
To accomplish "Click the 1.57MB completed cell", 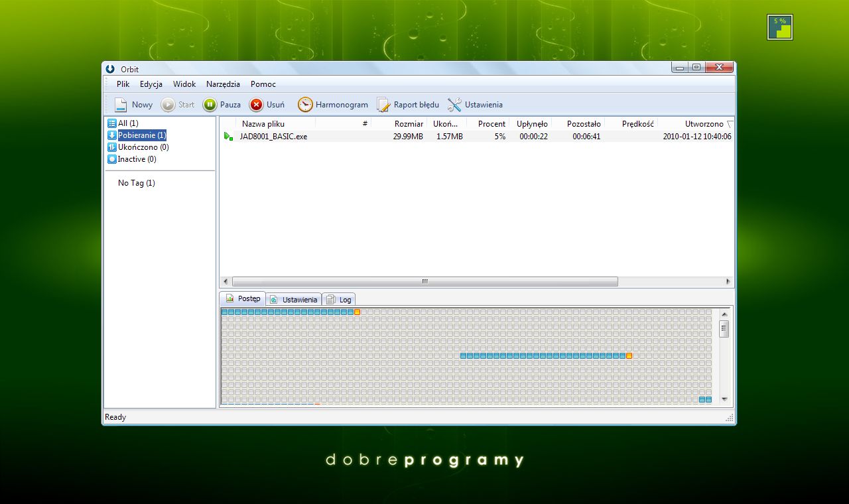I will (x=450, y=137).
